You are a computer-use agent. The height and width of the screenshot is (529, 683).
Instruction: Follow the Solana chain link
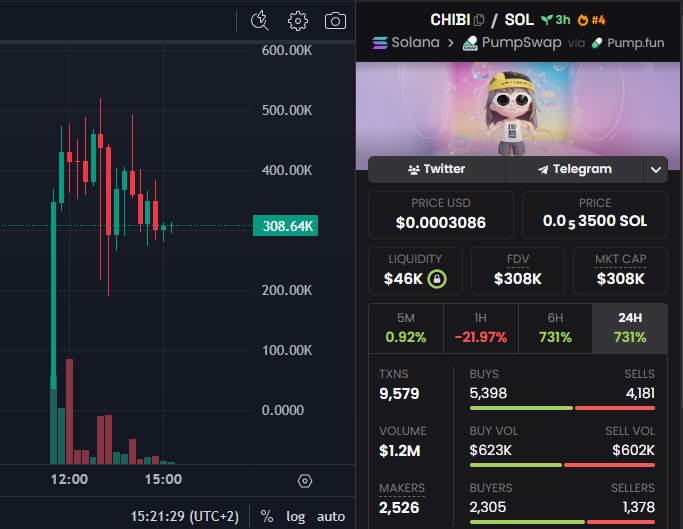(x=406, y=43)
